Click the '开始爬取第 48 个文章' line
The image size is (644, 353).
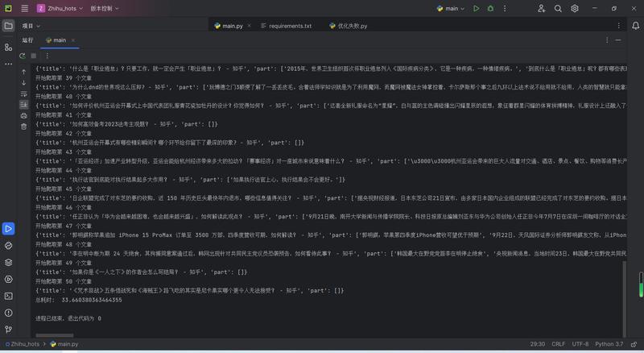pos(64,244)
